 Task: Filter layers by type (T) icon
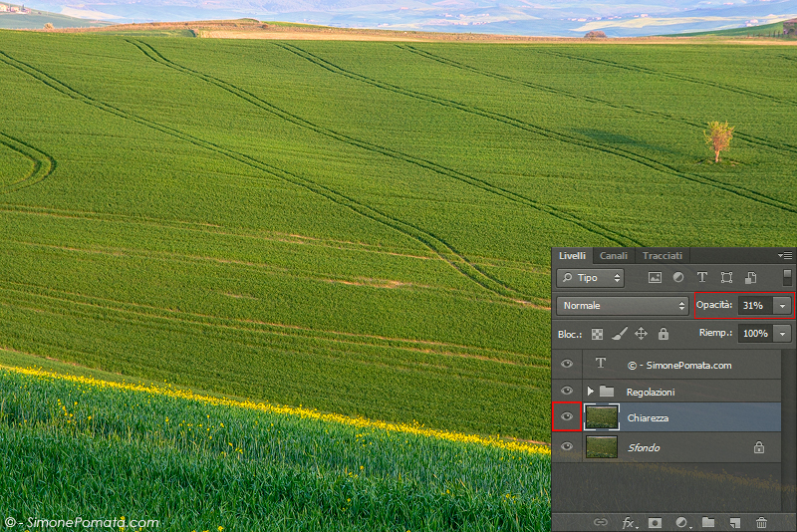702,278
